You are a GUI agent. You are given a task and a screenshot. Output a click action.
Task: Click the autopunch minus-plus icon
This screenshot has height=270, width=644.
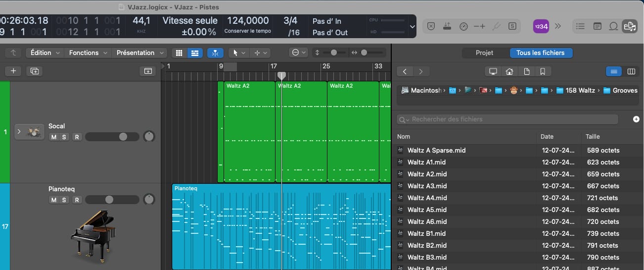(x=479, y=26)
